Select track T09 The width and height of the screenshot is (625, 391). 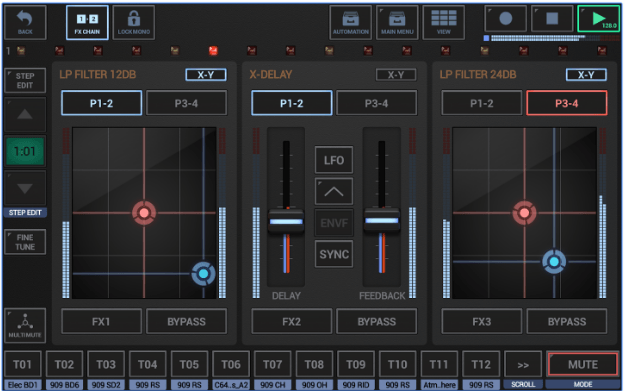click(356, 364)
